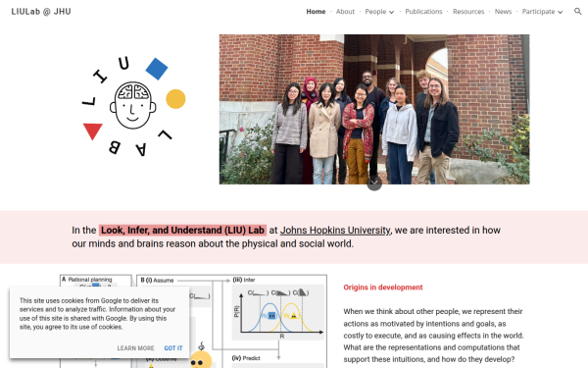Image resolution: width=588 pixels, height=368 pixels.
Task: Click the paragraph starting 'When we think about other people'
Action: [433, 336]
